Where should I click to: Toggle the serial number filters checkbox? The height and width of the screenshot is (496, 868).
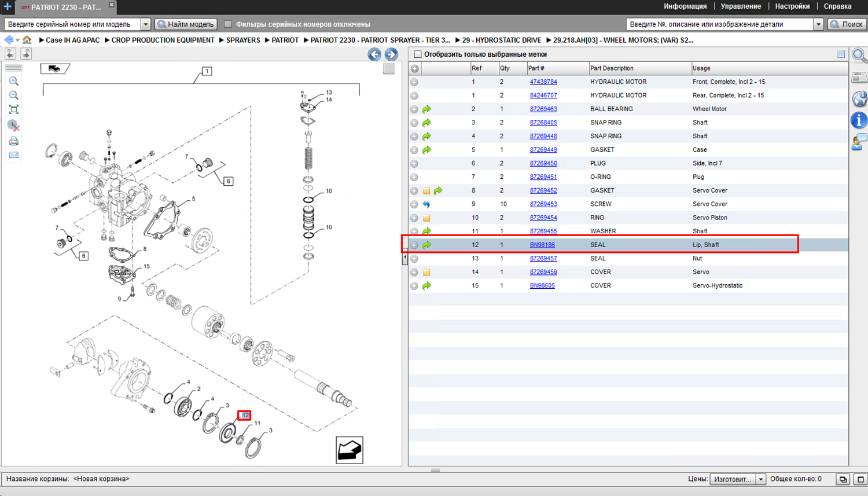[228, 24]
